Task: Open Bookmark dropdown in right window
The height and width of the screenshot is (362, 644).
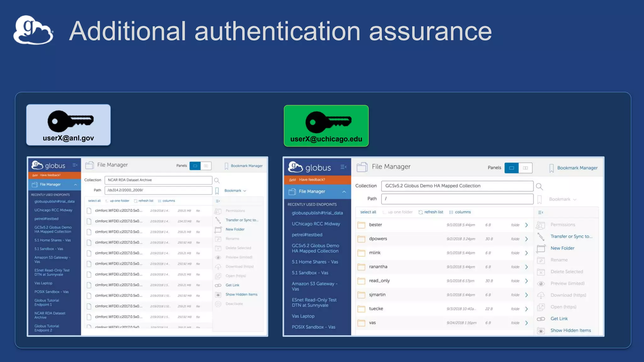Action: pos(563,199)
